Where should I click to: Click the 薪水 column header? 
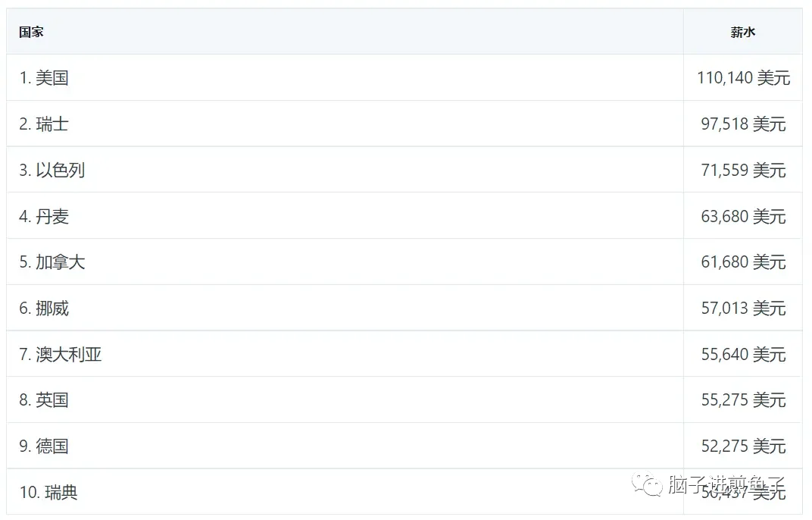point(742,32)
